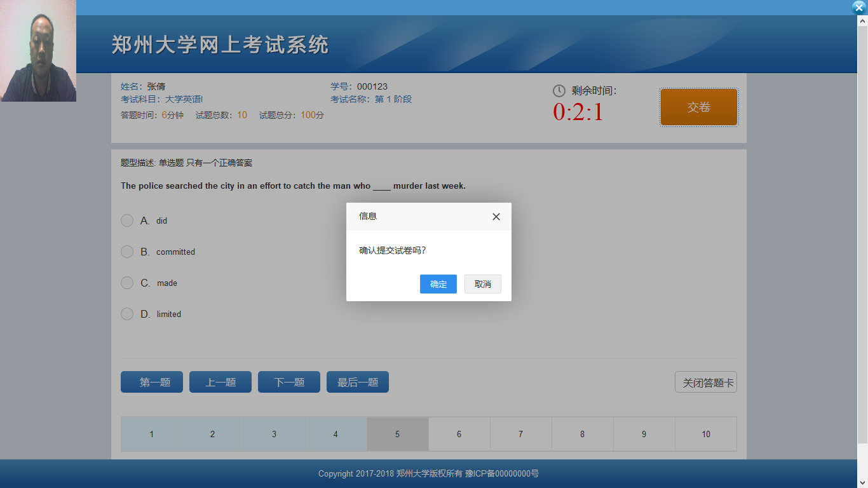
Task: Jump to question 10 in answer card
Action: pyautogui.click(x=705, y=434)
